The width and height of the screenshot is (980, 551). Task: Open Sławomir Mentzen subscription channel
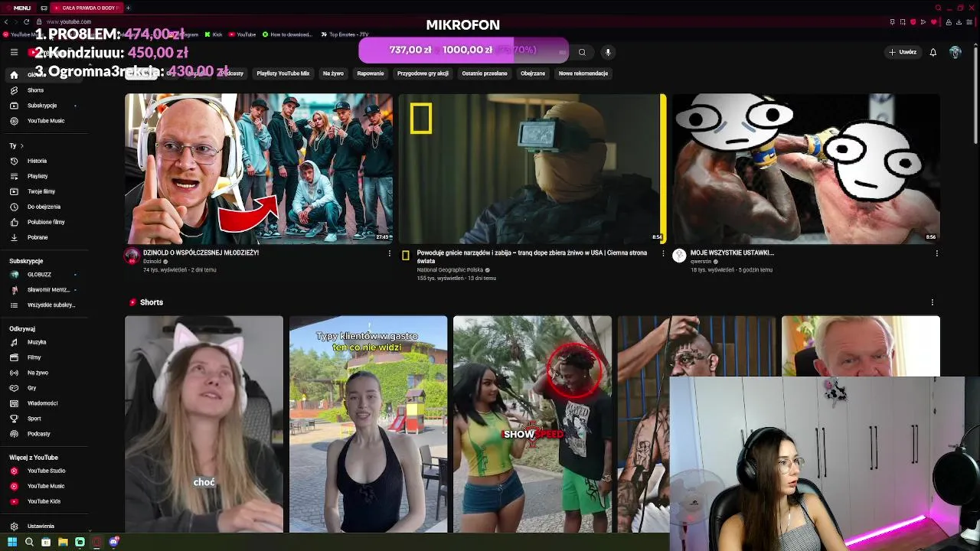coord(43,289)
